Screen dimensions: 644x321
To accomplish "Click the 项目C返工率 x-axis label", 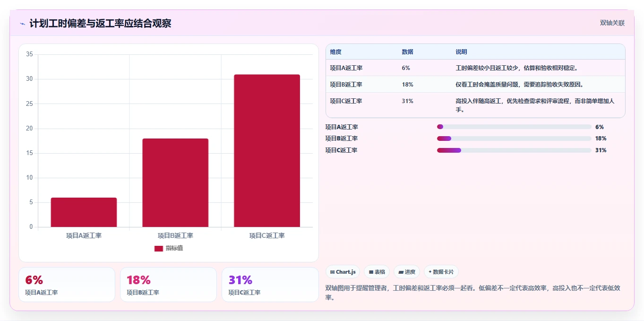I will click(267, 235).
